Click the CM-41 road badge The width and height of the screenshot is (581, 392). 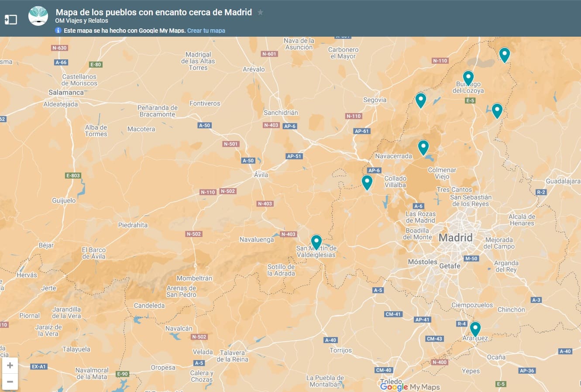tap(393, 314)
